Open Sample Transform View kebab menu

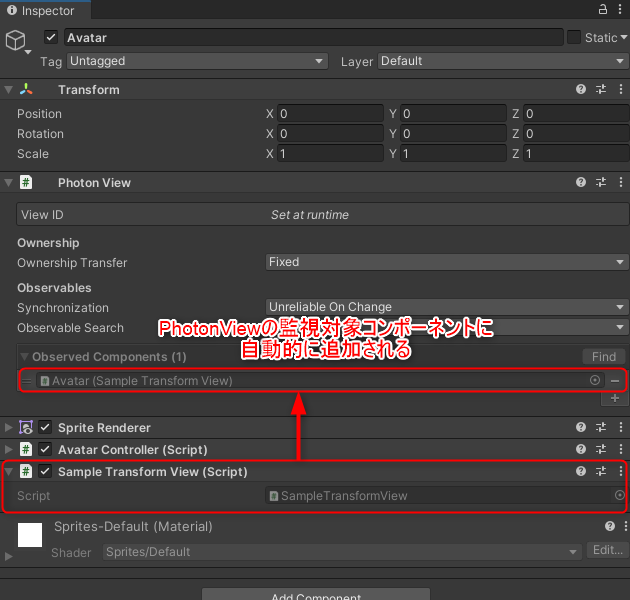pos(621,471)
